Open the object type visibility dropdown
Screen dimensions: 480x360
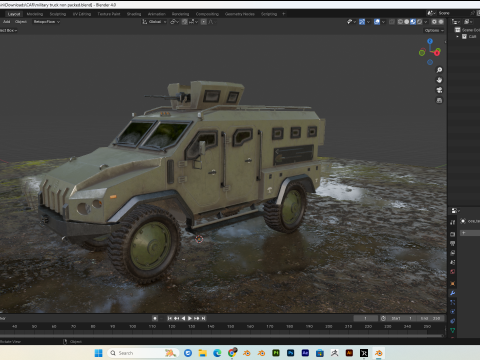(351, 22)
